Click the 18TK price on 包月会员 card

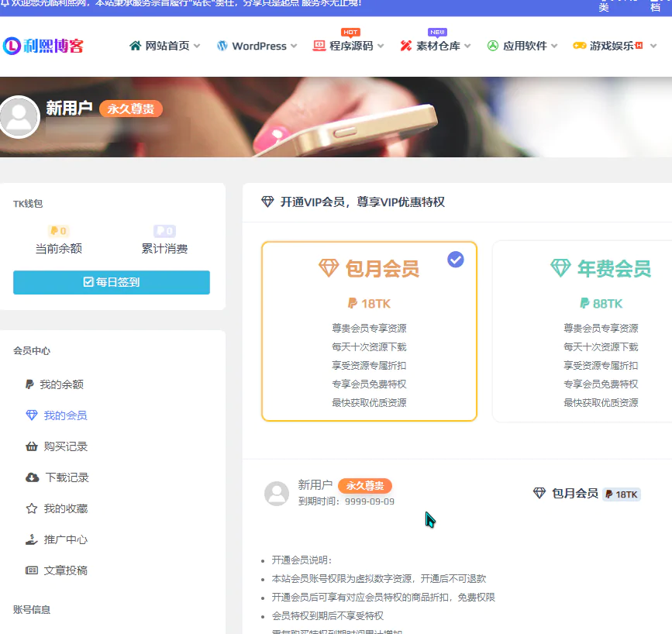pos(369,304)
